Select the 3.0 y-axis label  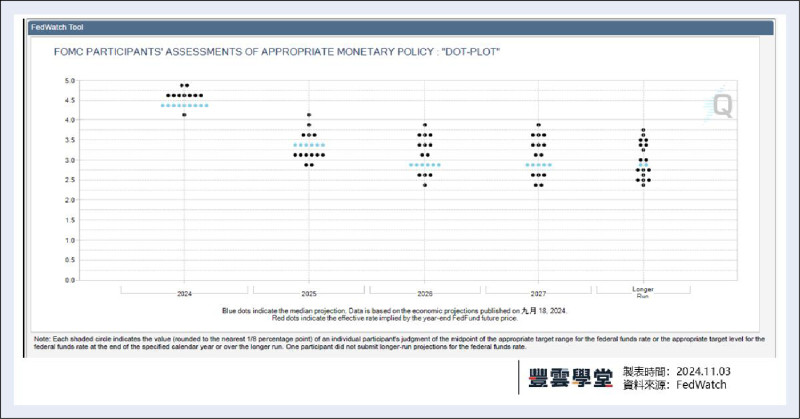pyautogui.click(x=70, y=160)
